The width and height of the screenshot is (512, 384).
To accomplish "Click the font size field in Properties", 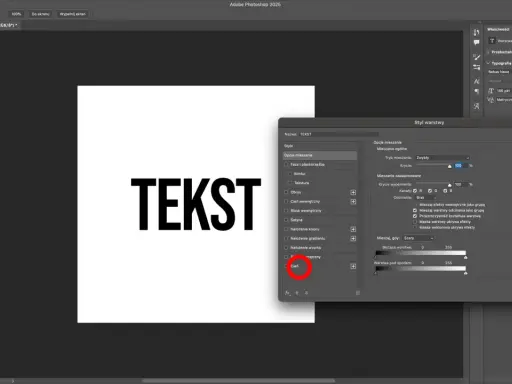I will (504, 91).
